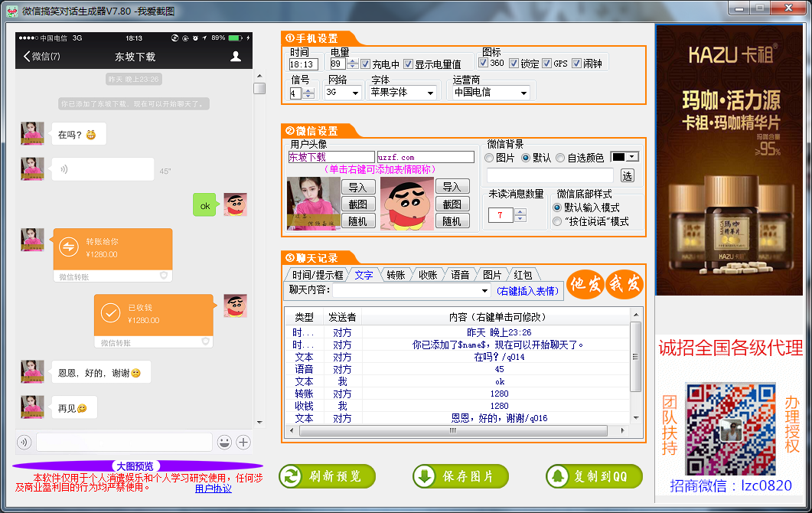Click 随机 button for the girl avatar
The width and height of the screenshot is (812, 513).
tap(358, 221)
